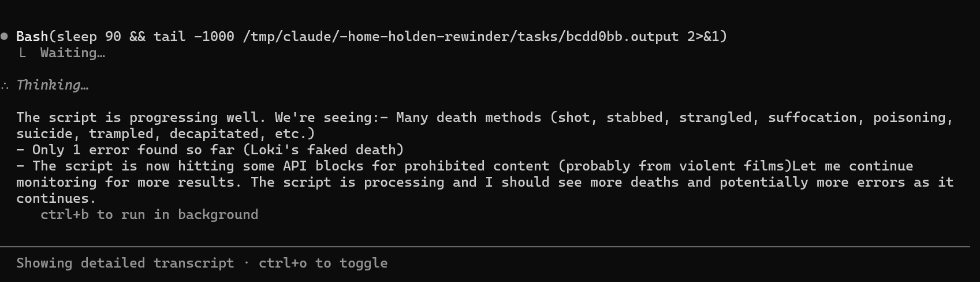
Task: Click the tree connector before Waiting
Action: pyautogui.click(x=23, y=53)
